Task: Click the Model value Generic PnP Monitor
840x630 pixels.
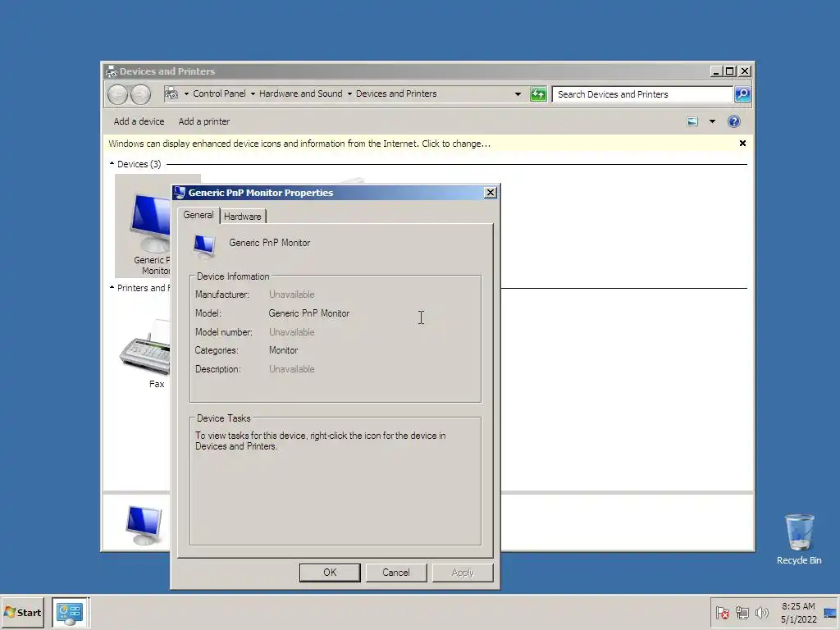Action: click(308, 313)
